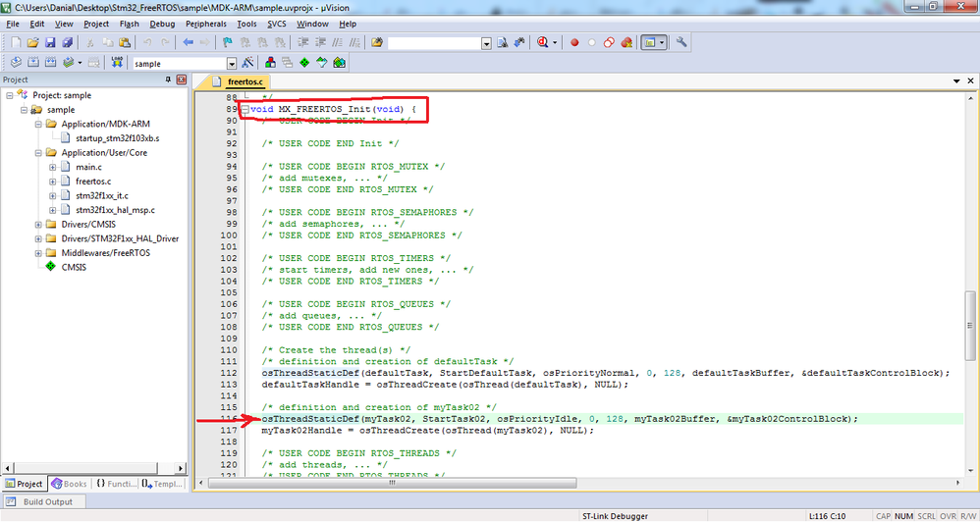Click the Translate file icon
This screenshot has height=522, width=980.
[17, 63]
